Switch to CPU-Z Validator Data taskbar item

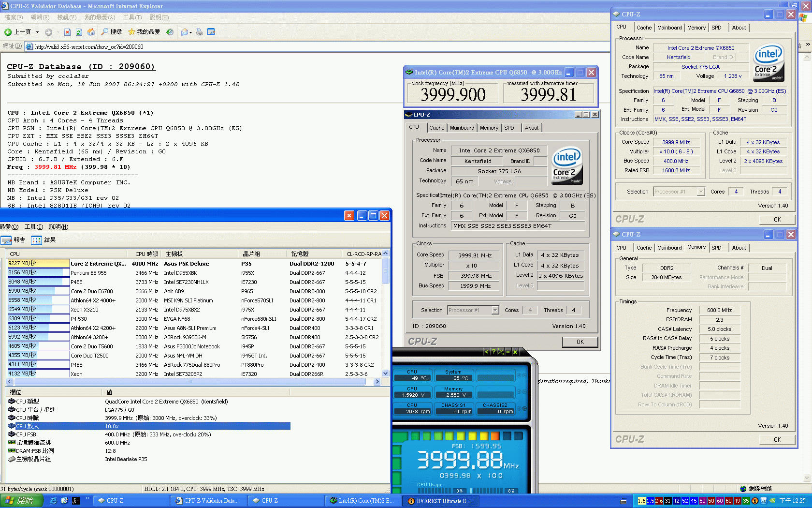[x=208, y=501]
